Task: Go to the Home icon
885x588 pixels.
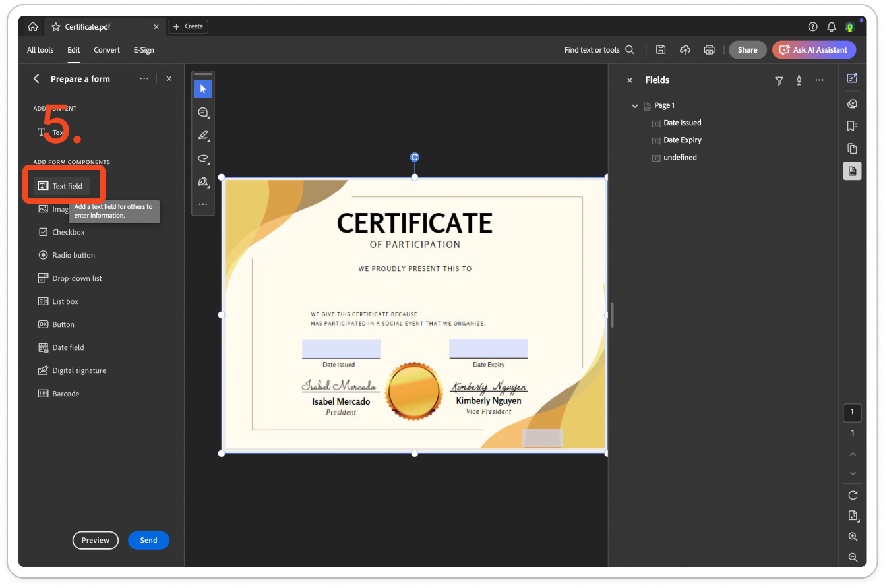Action: coord(32,26)
